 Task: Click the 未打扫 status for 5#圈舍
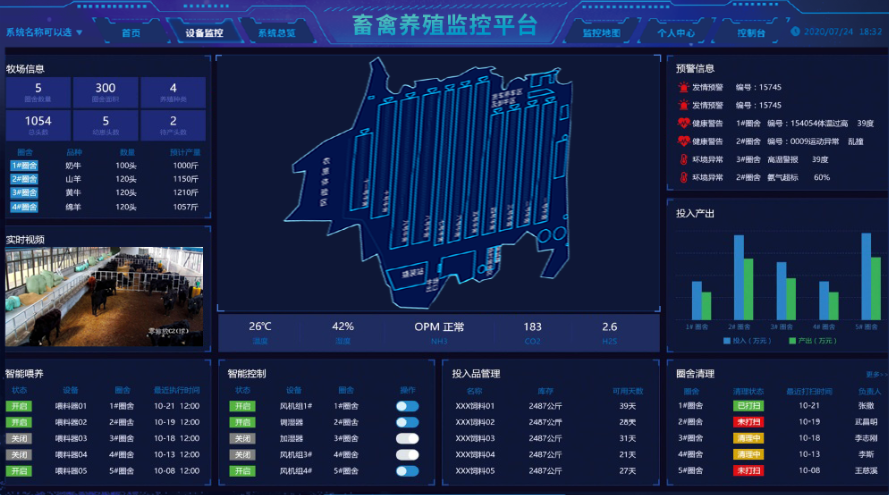(748, 471)
